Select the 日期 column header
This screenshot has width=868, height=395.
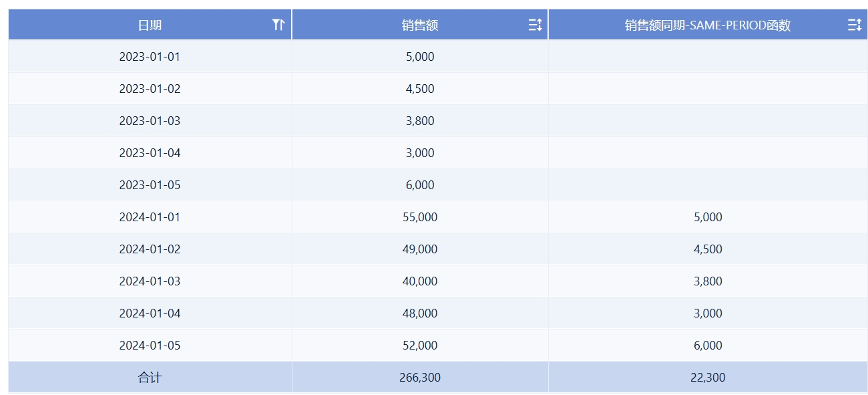click(x=150, y=25)
